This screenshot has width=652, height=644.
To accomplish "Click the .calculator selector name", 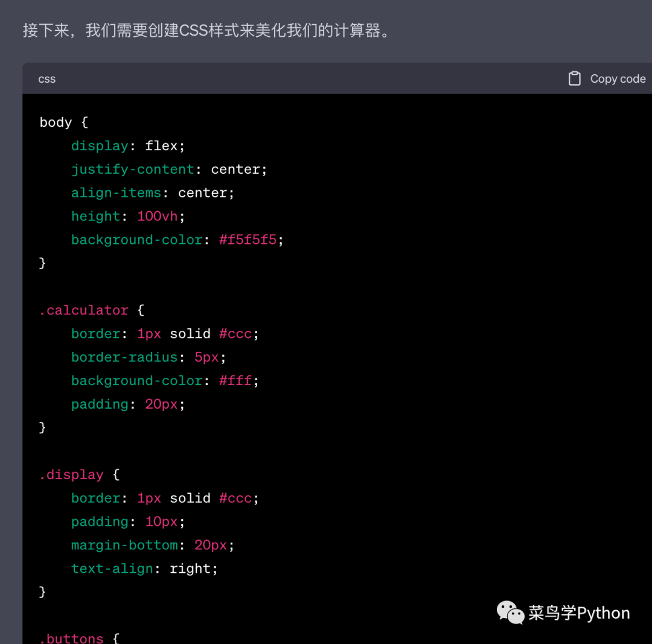I will [84, 310].
